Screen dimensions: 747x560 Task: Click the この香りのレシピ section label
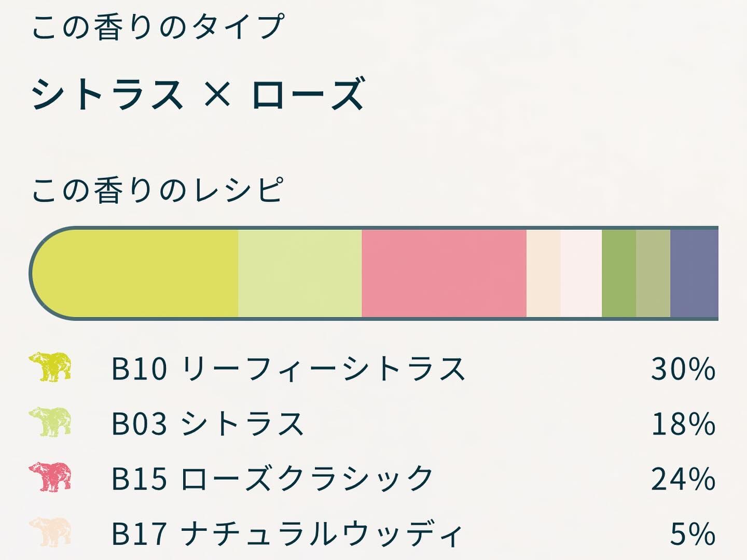(157, 190)
